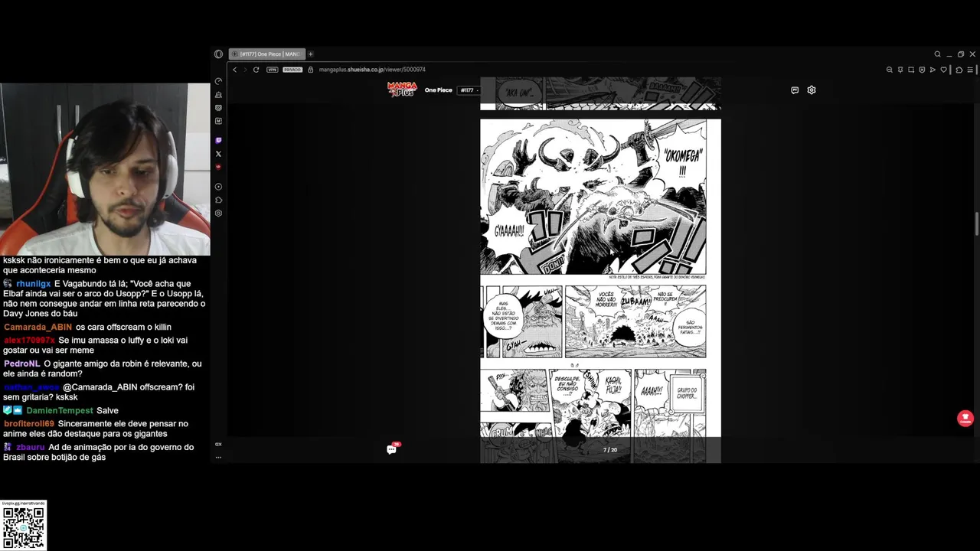
Task: Open sidebar three-dots more options
Action: pos(218,457)
